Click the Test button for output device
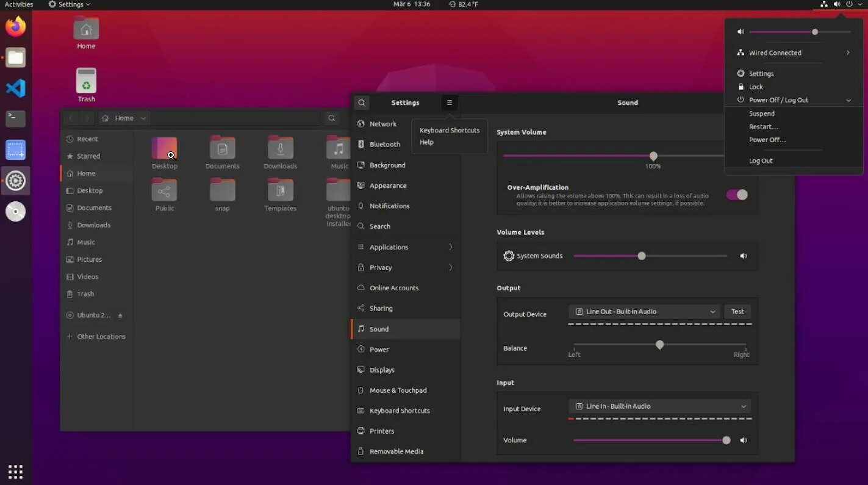The height and width of the screenshot is (485, 868). [737, 312]
